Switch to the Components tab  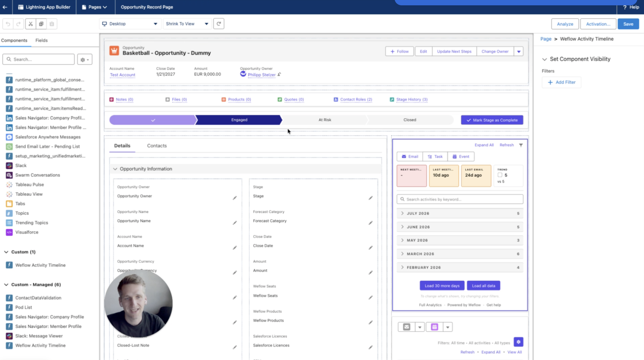(14, 40)
